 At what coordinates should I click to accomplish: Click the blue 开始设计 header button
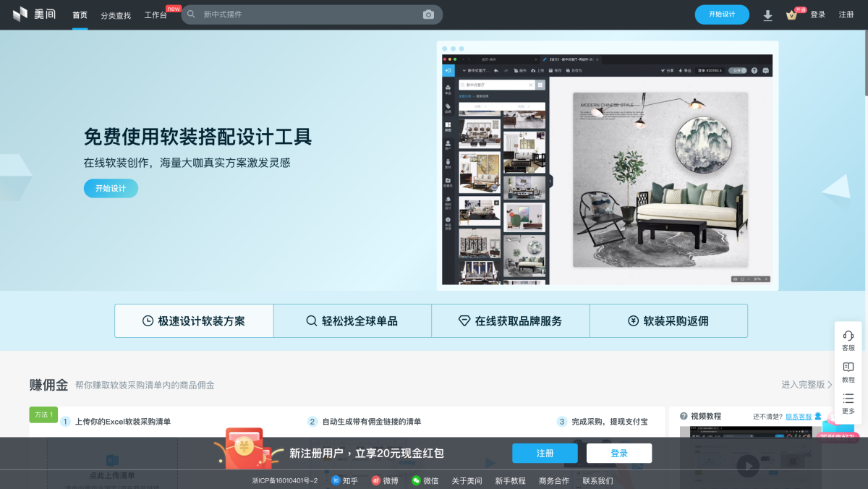[721, 14]
